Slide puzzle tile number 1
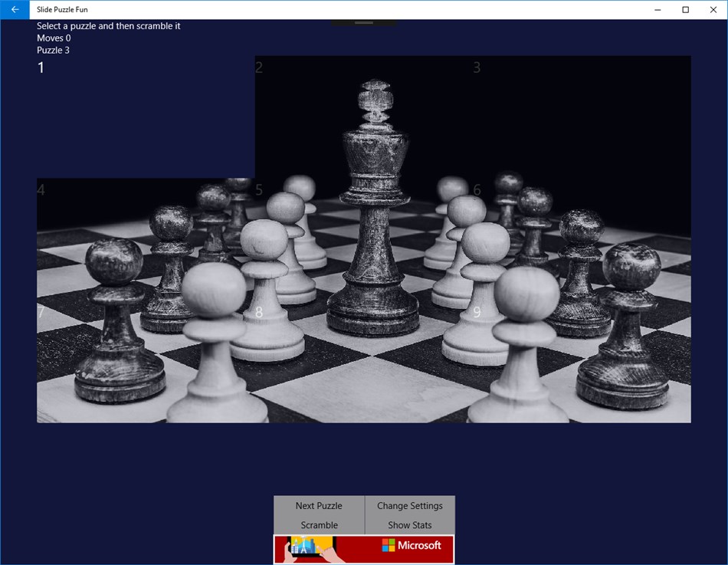This screenshot has height=565, width=728. pyautogui.click(x=146, y=115)
